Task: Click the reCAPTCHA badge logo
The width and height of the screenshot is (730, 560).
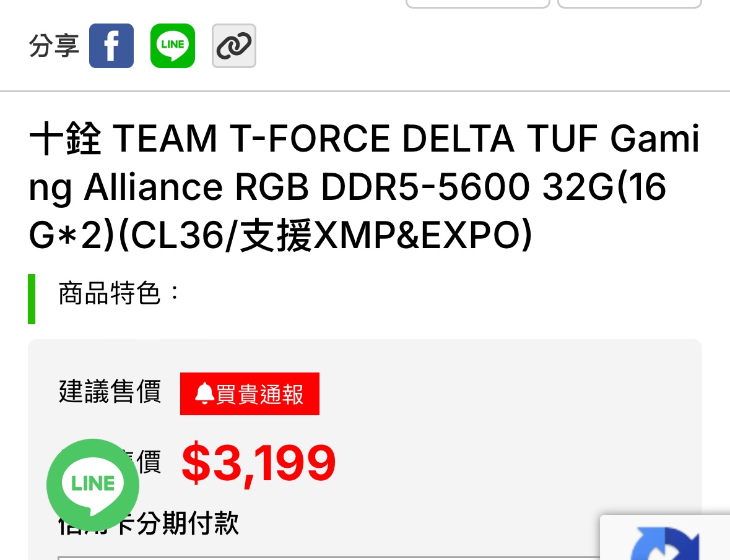Action: pos(666,545)
